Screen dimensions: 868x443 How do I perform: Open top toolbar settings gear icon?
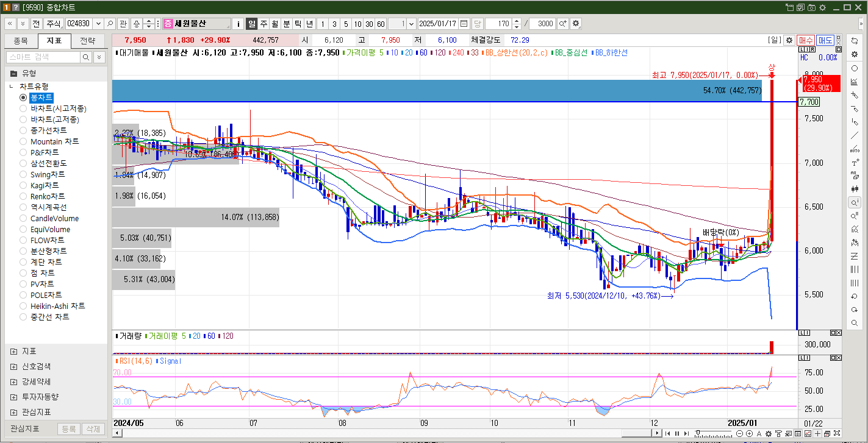576,24
